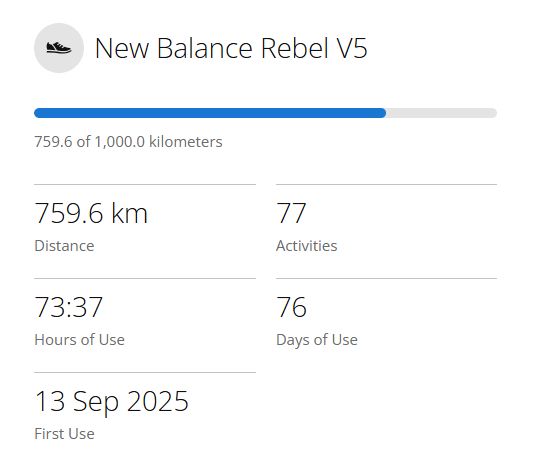Click the Hours of Use label
The height and width of the screenshot is (462, 535).
[79, 340]
